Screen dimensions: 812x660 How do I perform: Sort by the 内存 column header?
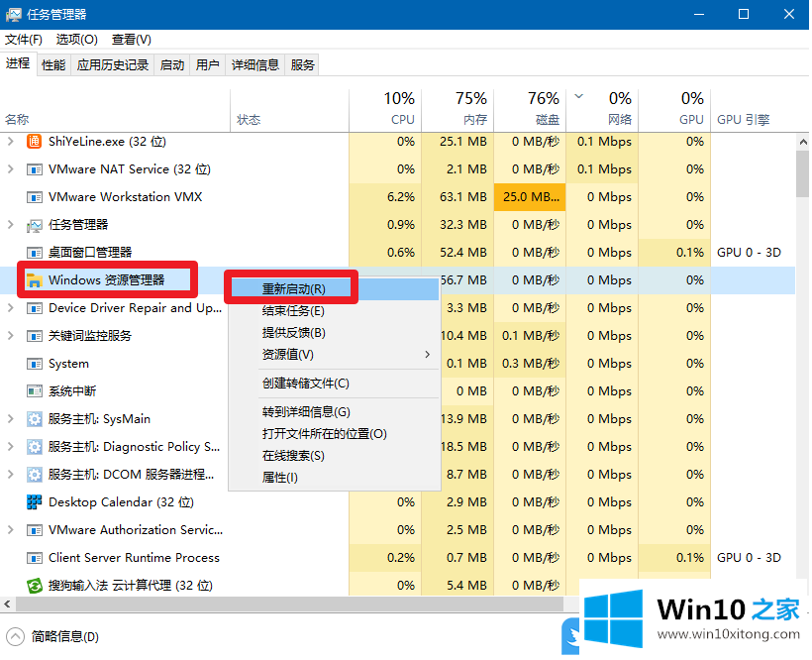click(457, 110)
